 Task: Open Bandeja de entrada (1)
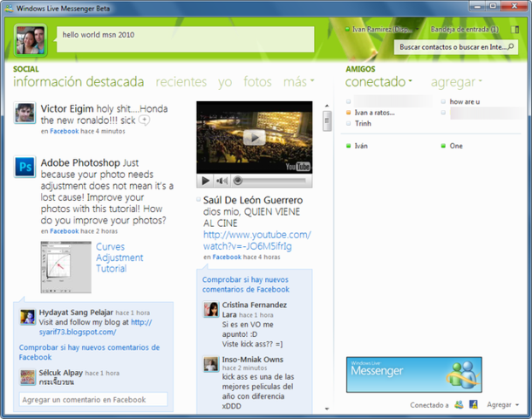pos(465,29)
